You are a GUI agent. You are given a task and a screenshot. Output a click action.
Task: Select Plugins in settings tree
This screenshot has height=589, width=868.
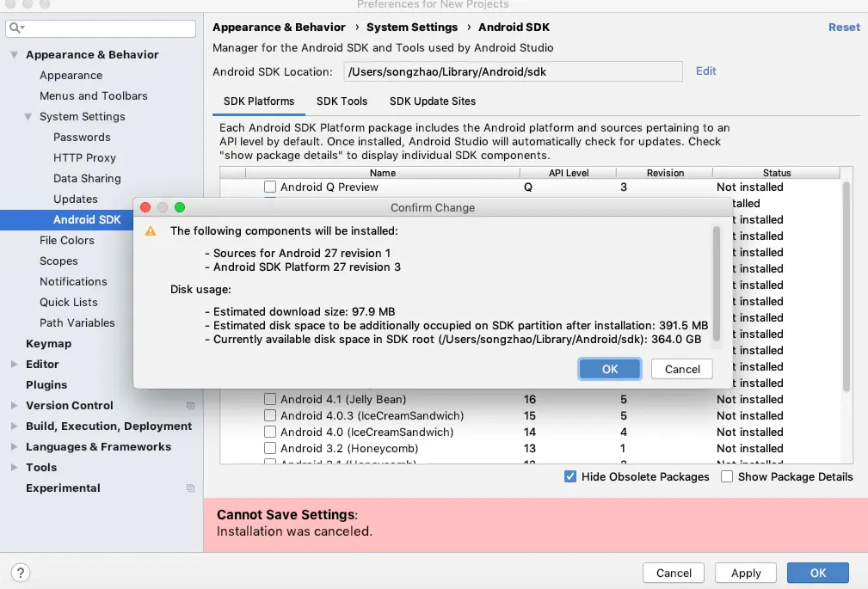point(46,384)
